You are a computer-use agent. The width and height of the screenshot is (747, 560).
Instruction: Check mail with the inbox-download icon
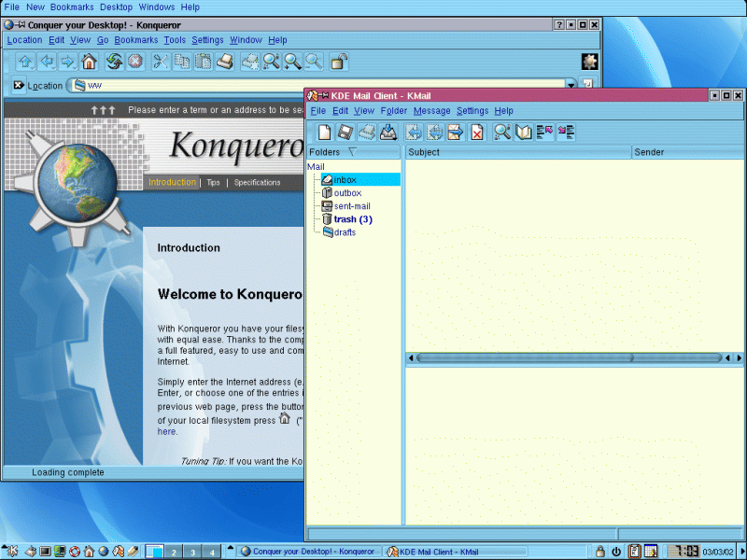[388, 132]
